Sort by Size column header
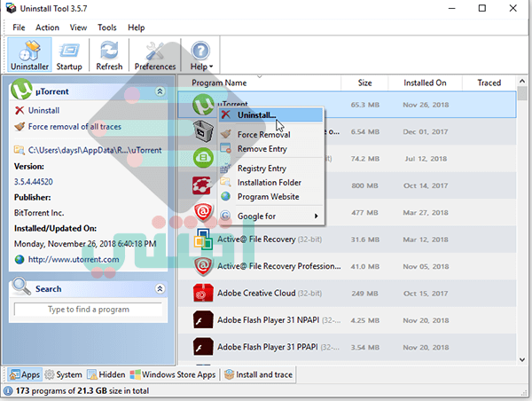Screen dimensions: 532x401 click(x=364, y=83)
